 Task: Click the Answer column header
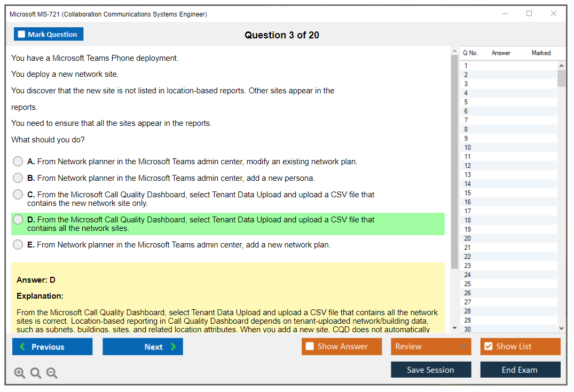501,53
